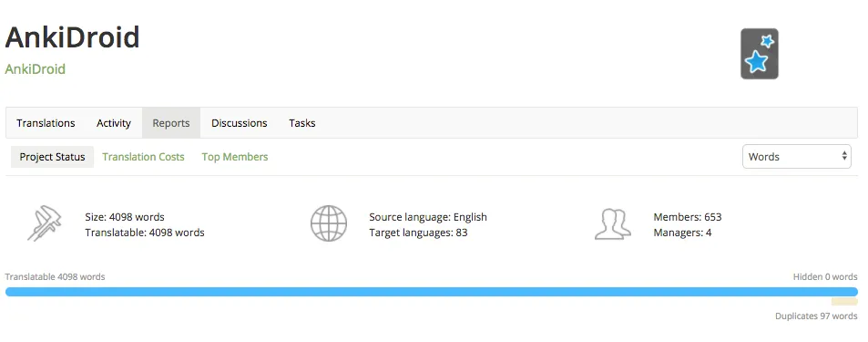Click the 'Translatable 4098 words' bar label
Image resolution: width=868 pixels, height=342 pixels.
[x=55, y=276]
